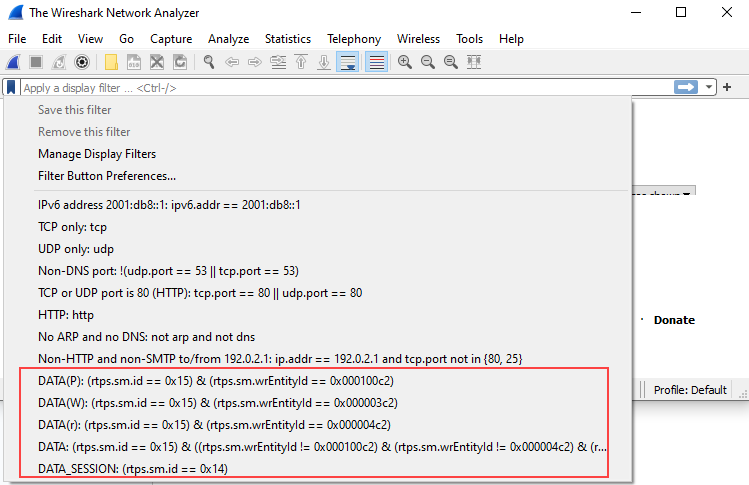Jump to last packet icon
The image size is (749, 485).
point(324,62)
